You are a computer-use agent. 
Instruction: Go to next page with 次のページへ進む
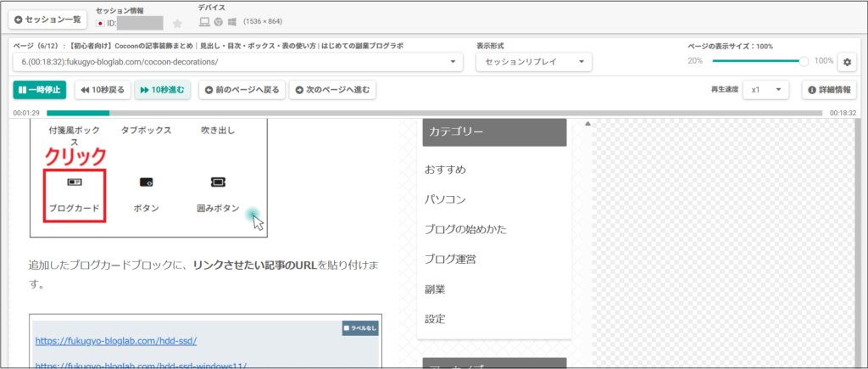click(x=332, y=90)
